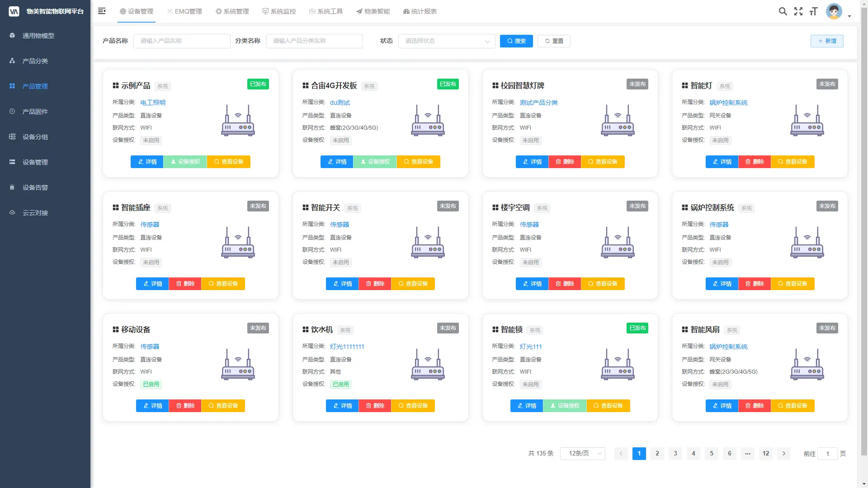Click the font size (tT) icon

pyautogui.click(x=813, y=11)
